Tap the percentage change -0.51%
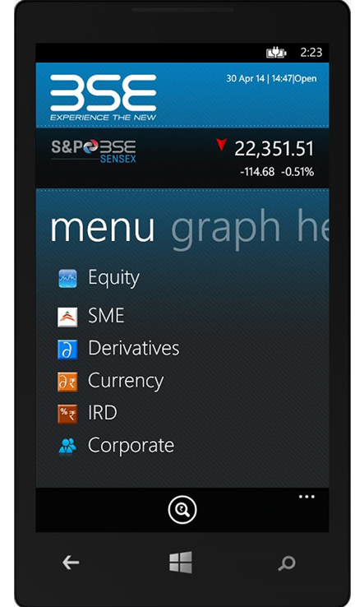This screenshot has height=607, width=364. [297, 172]
